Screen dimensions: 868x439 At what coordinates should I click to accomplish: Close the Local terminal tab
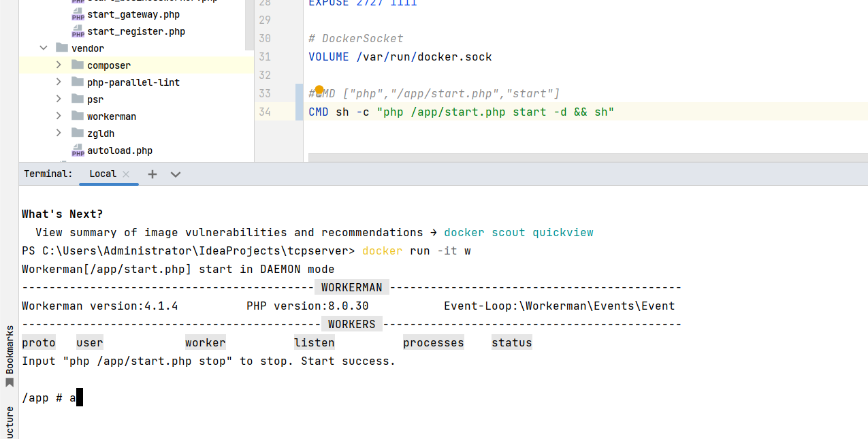(x=126, y=174)
